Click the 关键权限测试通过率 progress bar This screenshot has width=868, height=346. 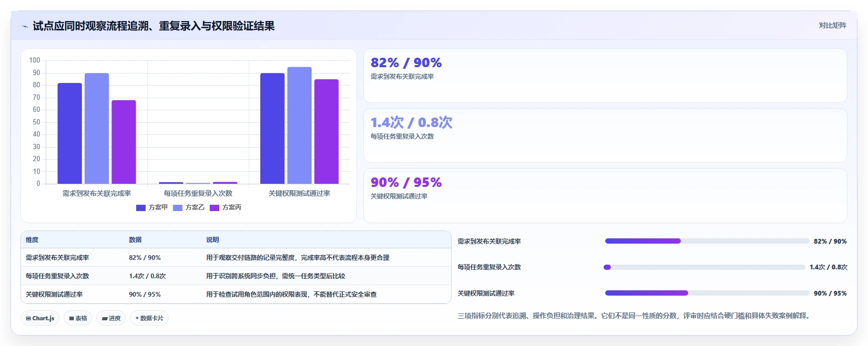[707, 293]
